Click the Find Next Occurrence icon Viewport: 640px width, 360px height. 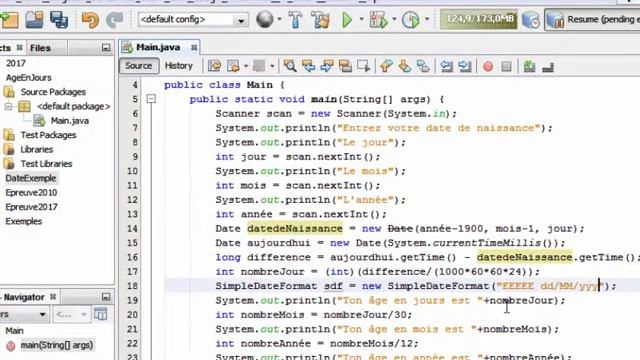click(x=327, y=66)
